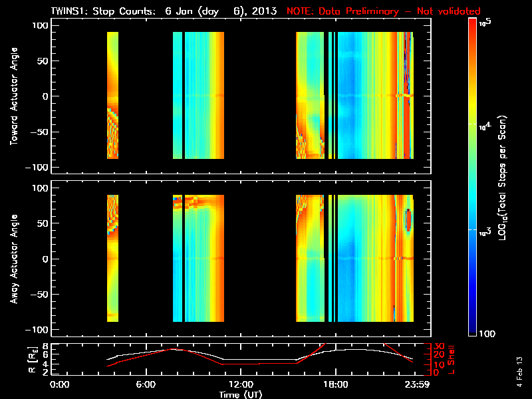The width and height of the screenshot is (532, 399).
Task: Click tick label '4' on the R axis
Action: (x=45, y=364)
